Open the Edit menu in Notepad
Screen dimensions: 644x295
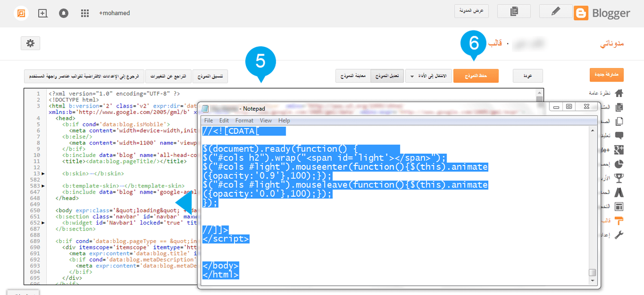[224, 120]
